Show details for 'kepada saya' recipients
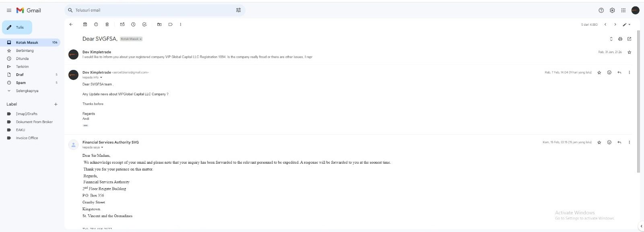 point(102,148)
